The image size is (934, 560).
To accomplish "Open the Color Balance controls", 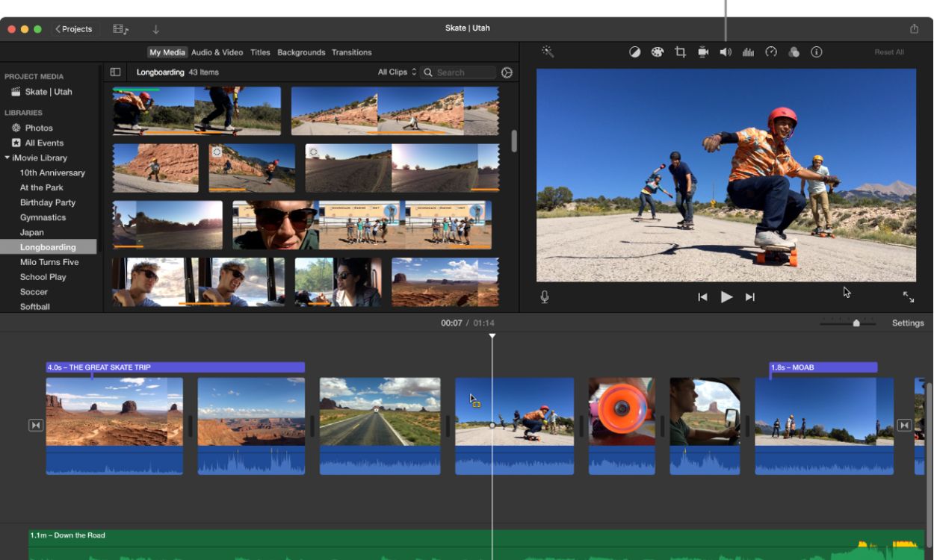I will click(634, 52).
